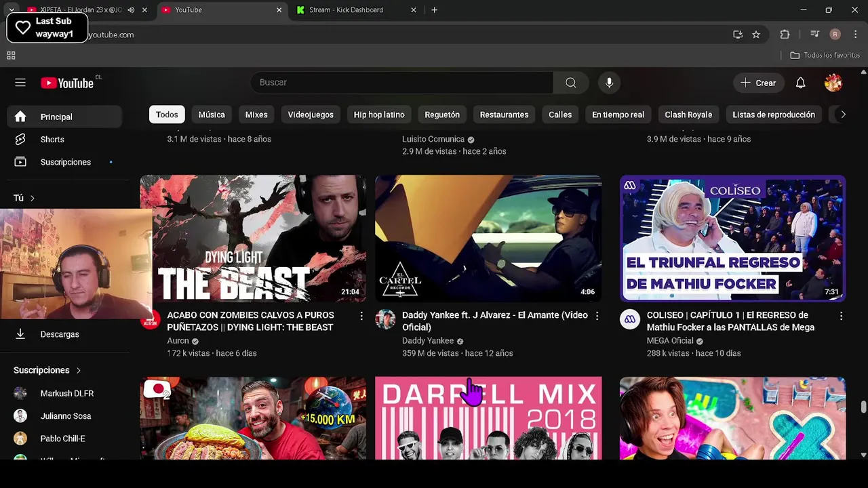Image resolution: width=868 pixels, height=488 pixels.
Task: Expand the Tú section chevron
Action: point(32,198)
